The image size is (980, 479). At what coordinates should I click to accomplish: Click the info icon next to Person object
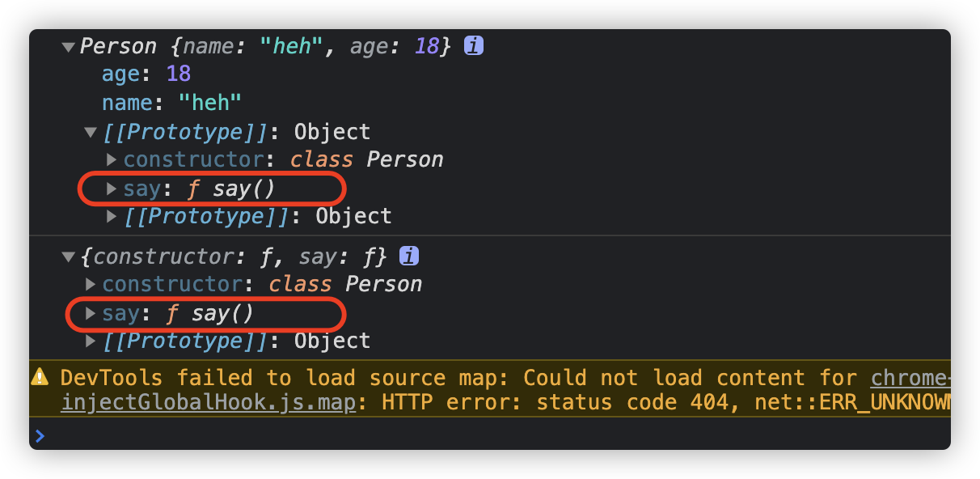click(x=474, y=46)
